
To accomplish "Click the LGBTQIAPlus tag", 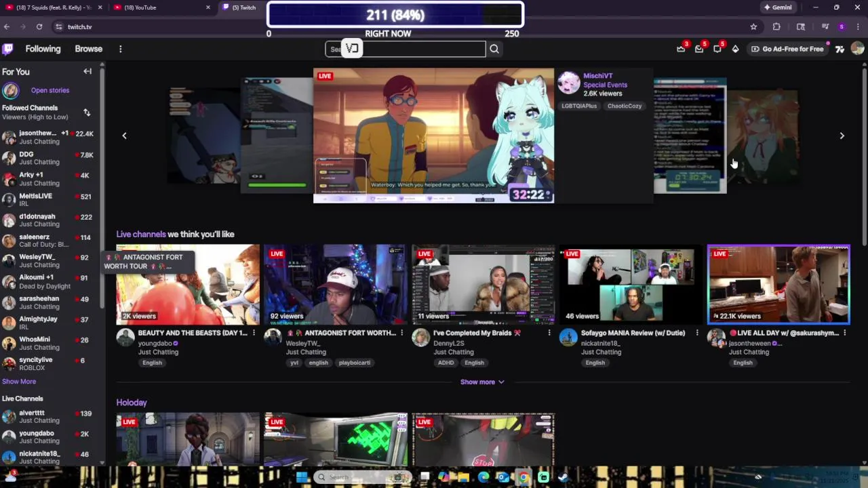I will [579, 106].
